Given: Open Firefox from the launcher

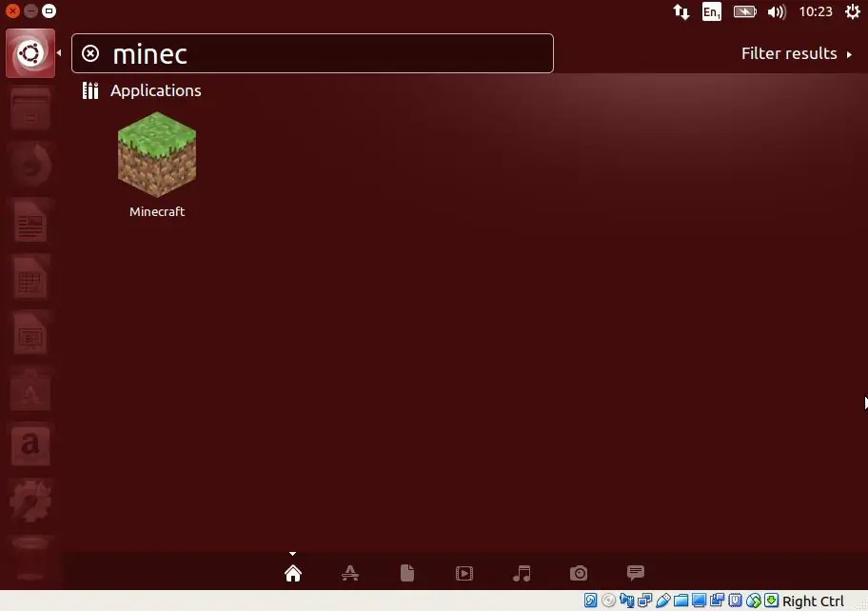Looking at the screenshot, I should pos(30,165).
